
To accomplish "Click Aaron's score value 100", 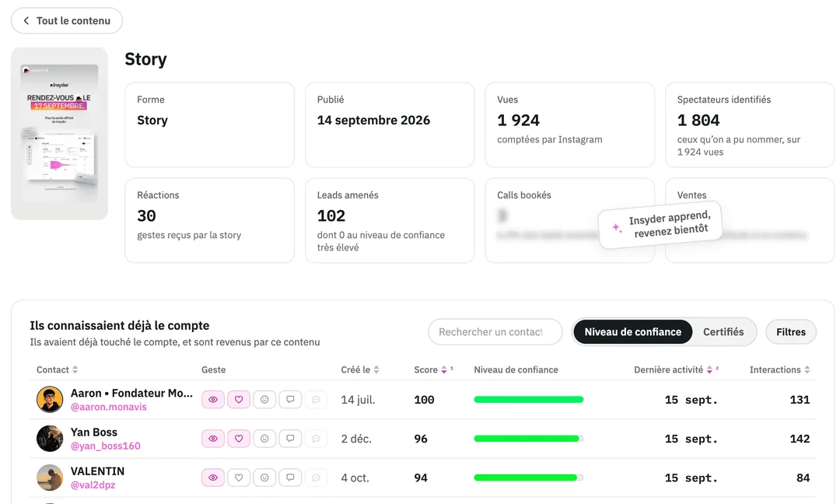I will tap(425, 400).
